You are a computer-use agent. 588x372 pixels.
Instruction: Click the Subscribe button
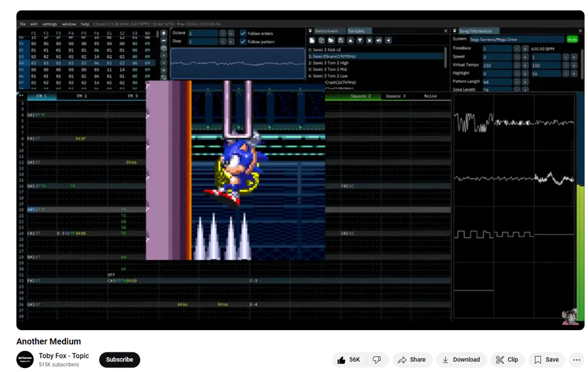(x=120, y=360)
